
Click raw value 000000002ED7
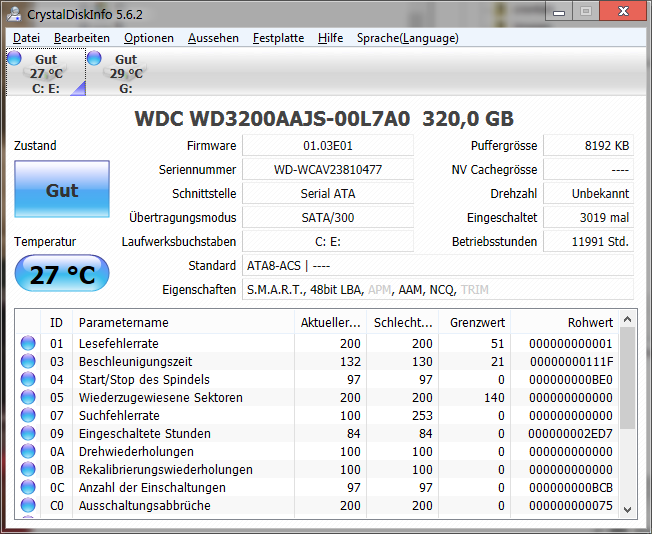(570, 433)
